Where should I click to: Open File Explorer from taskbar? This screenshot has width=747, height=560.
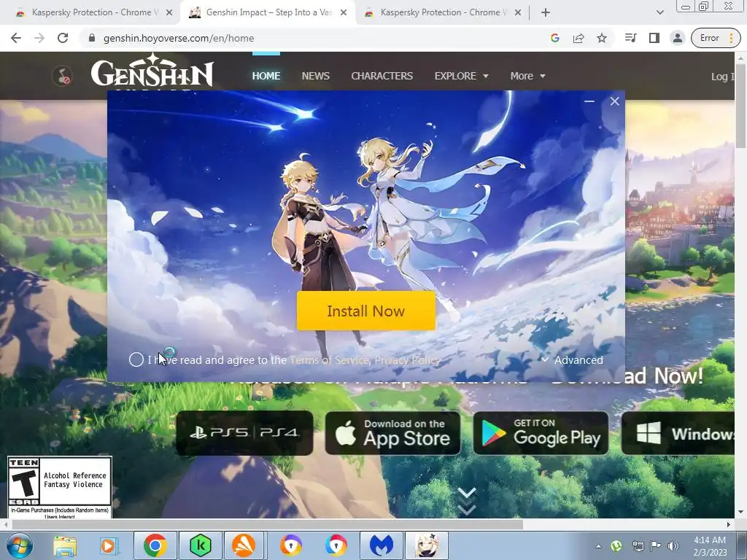[65, 545]
